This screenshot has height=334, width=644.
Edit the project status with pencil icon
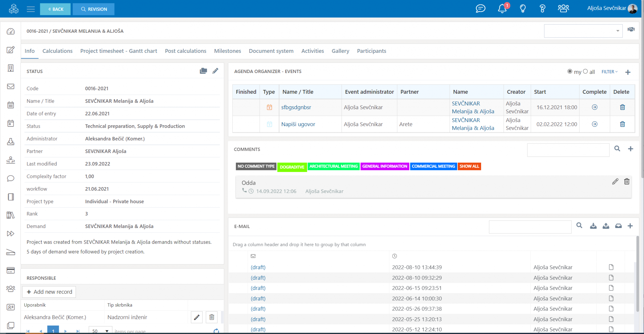(x=215, y=71)
